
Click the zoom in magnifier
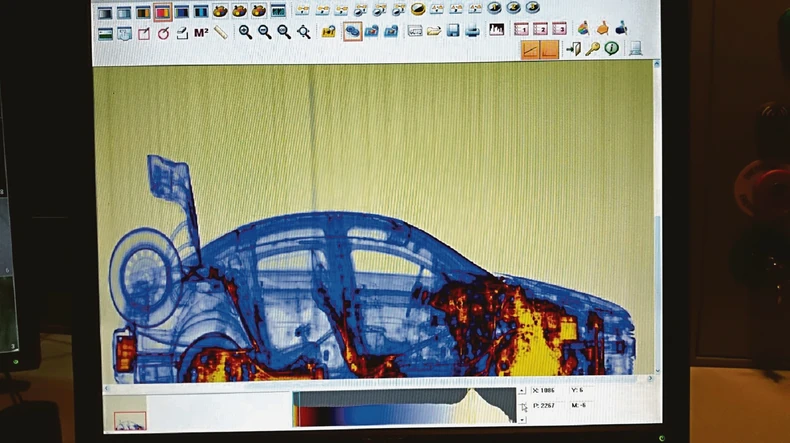pyautogui.click(x=245, y=32)
